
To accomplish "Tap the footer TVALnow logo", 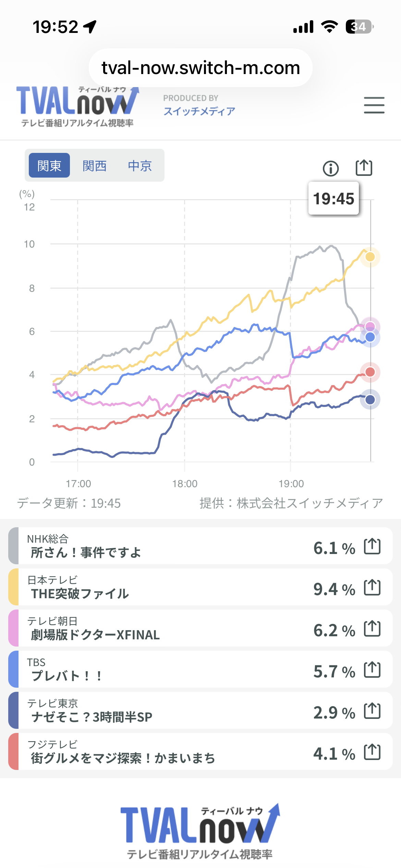I will 200,830.
